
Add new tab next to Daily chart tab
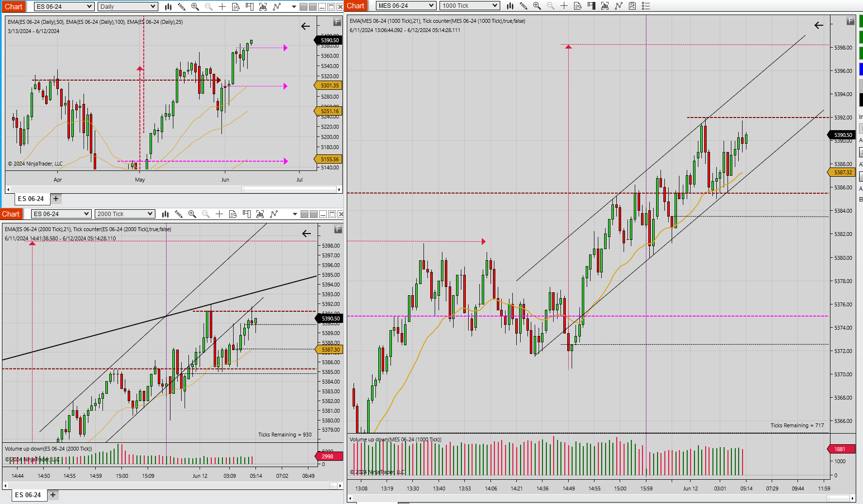tap(56, 199)
